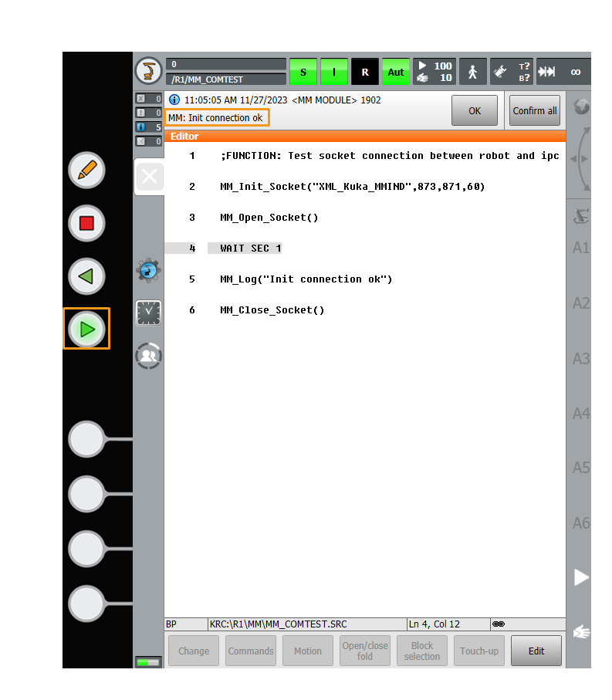Screen dimensions: 612x700
Task: Tap Block selection softkey
Action: [x=422, y=651]
